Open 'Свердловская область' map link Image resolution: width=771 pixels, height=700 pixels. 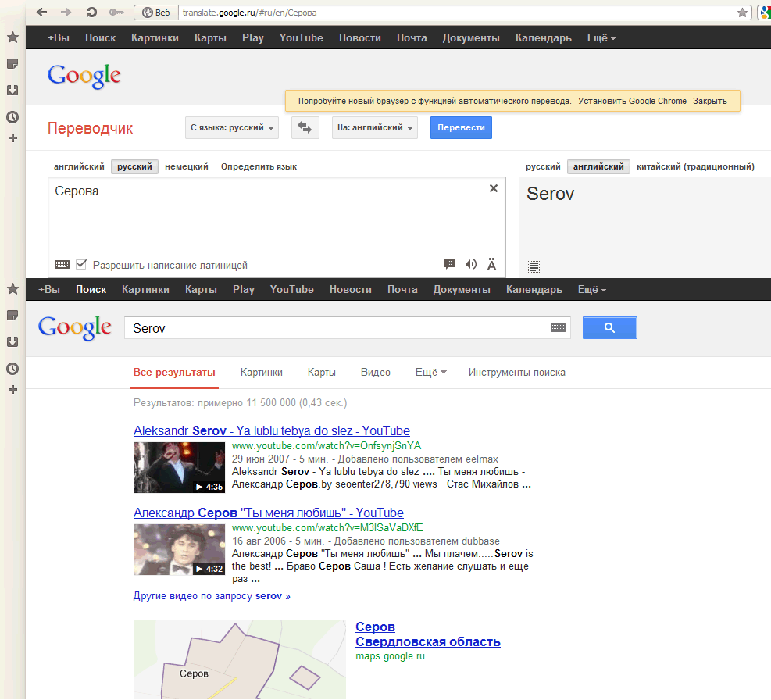click(428, 641)
